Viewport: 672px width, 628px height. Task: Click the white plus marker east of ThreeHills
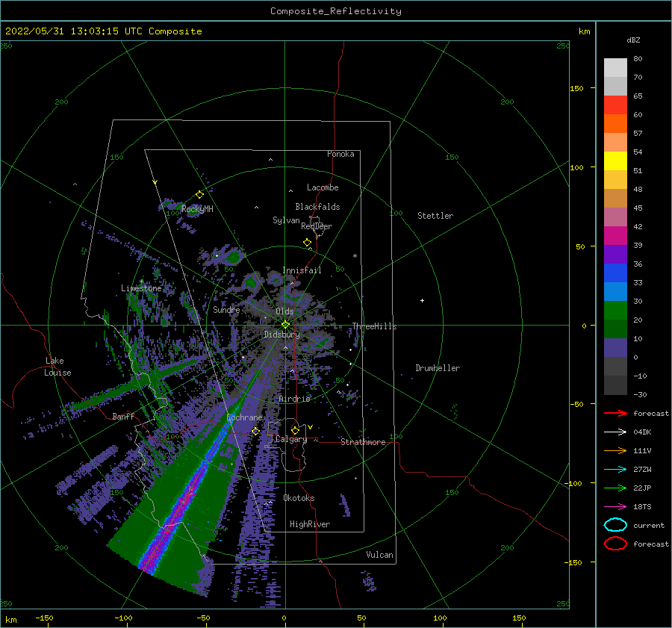point(422,300)
